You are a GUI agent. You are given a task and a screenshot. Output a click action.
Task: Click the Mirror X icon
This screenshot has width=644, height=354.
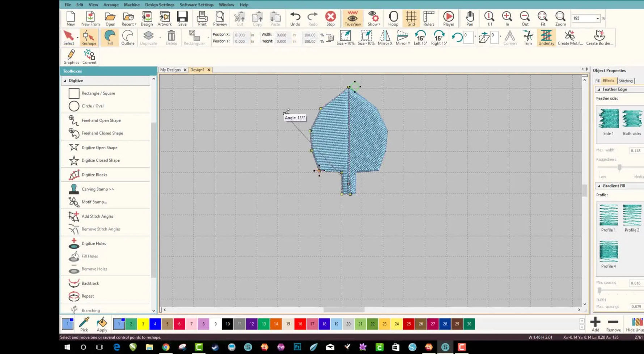click(x=385, y=38)
